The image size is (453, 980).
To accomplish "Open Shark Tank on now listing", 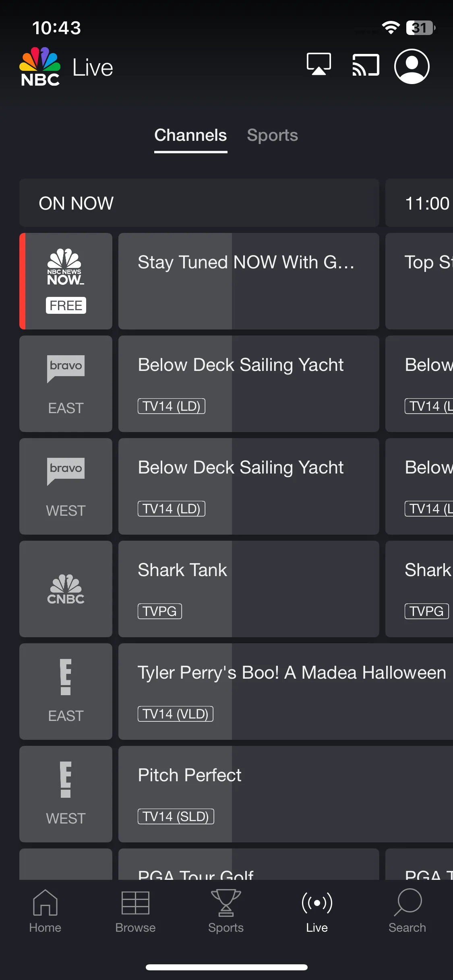I will tap(249, 589).
